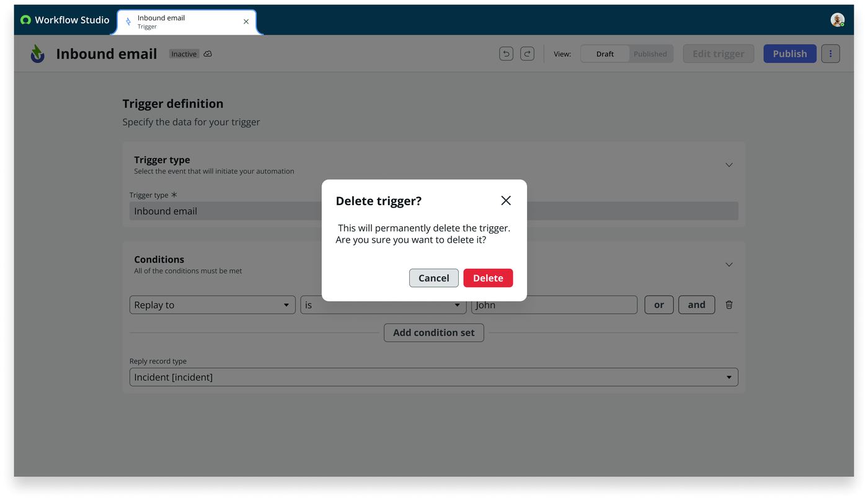
Task: Switch view to Published
Action: tap(650, 54)
